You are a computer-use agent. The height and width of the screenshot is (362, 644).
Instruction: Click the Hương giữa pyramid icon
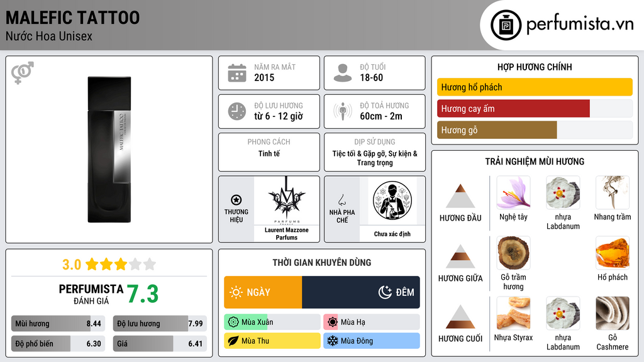(x=460, y=256)
